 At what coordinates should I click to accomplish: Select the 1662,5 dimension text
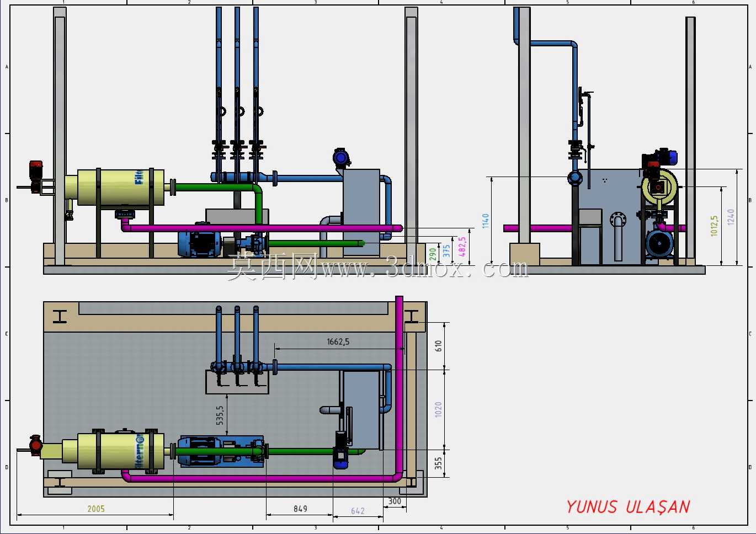[x=338, y=341]
